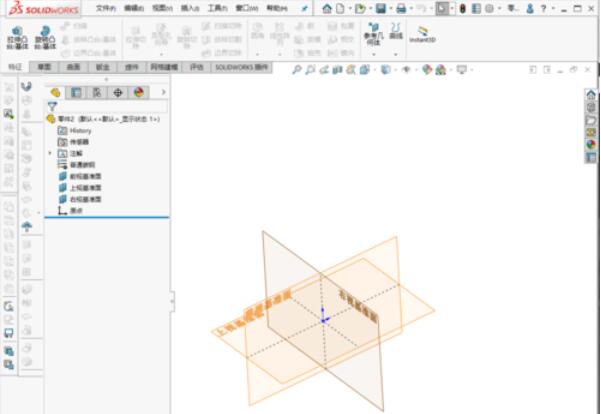The height and width of the screenshot is (414, 601).
Task: Open the Help question mark
Action: (x=544, y=8)
